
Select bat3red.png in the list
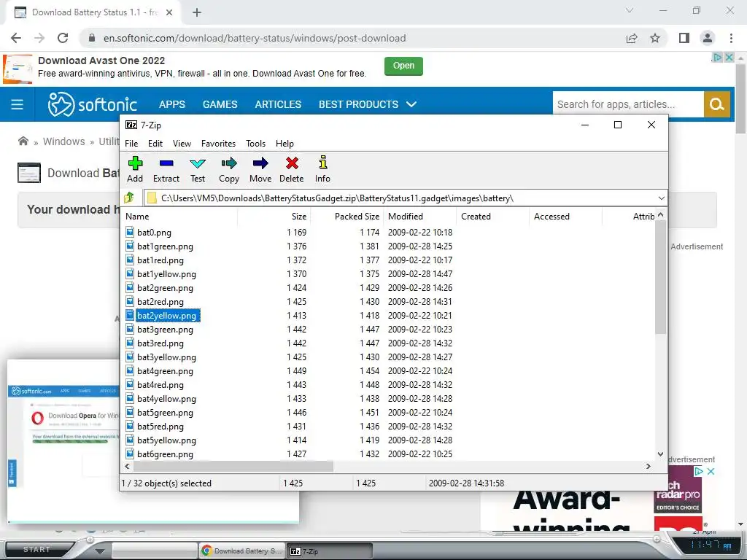160,343
